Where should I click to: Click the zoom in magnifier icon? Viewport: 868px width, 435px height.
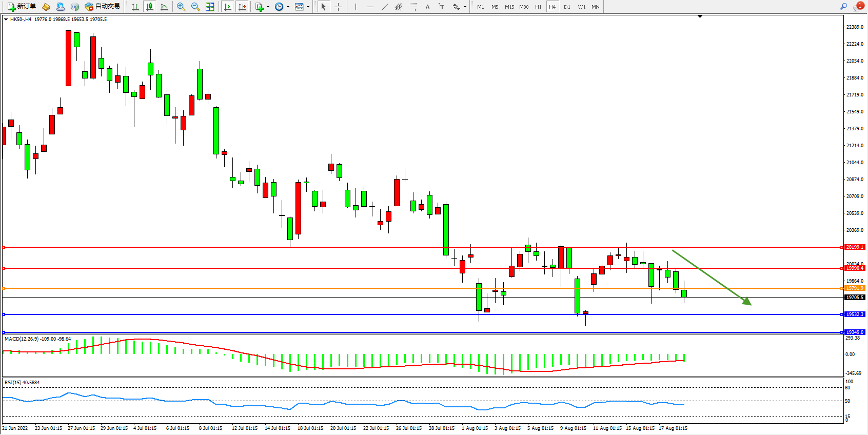(181, 7)
